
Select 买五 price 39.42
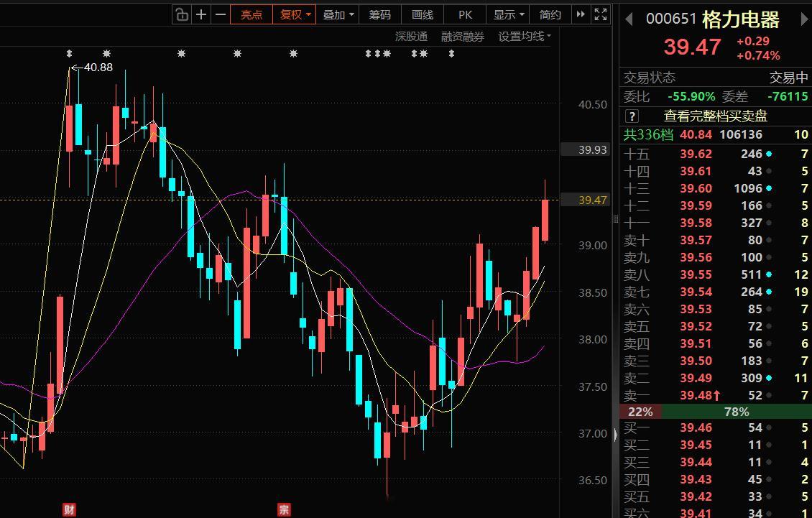696,496
